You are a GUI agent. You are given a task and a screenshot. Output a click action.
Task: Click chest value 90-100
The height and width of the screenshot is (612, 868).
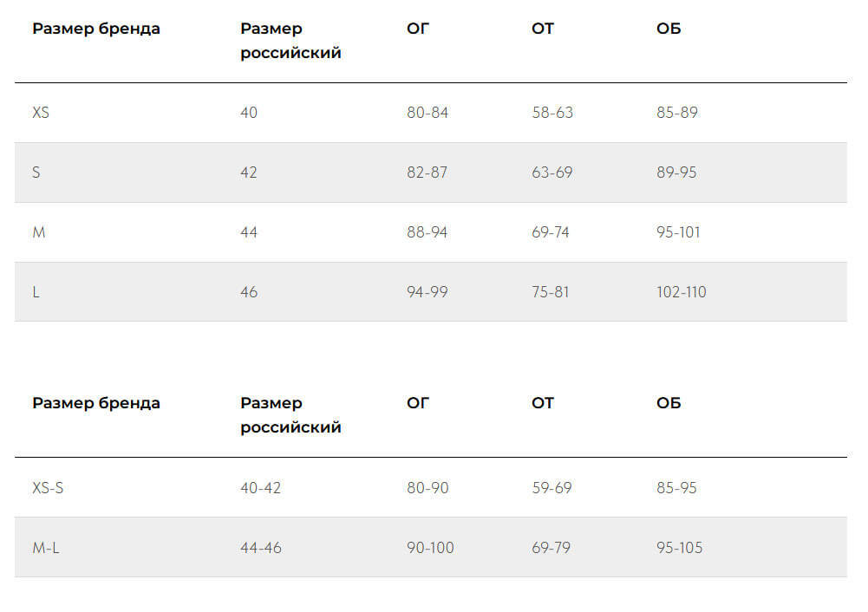[430, 548]
